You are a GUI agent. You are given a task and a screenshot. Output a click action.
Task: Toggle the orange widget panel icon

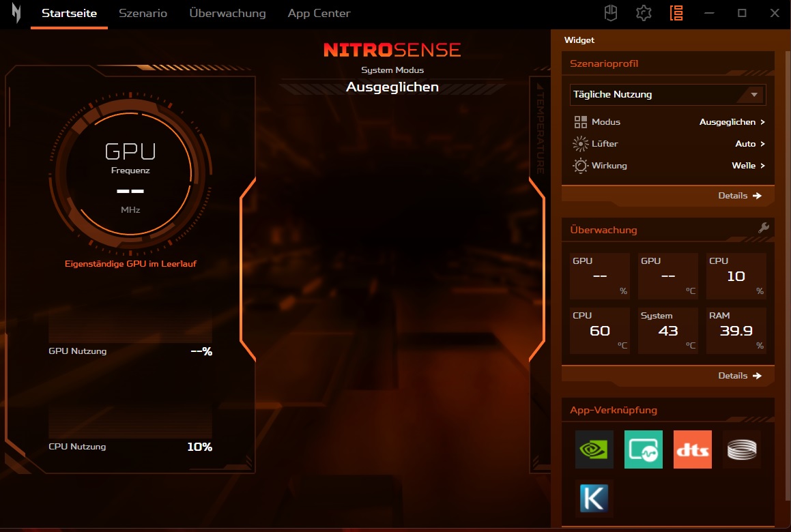point(676,13)
